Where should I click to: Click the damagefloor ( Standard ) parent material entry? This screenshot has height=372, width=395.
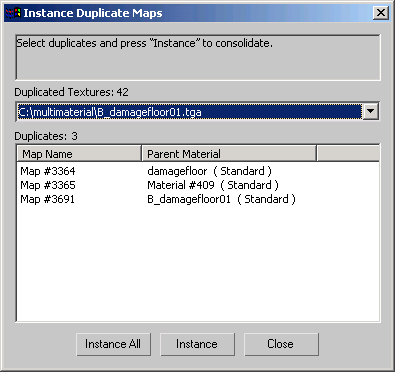[x=209, y=171]
